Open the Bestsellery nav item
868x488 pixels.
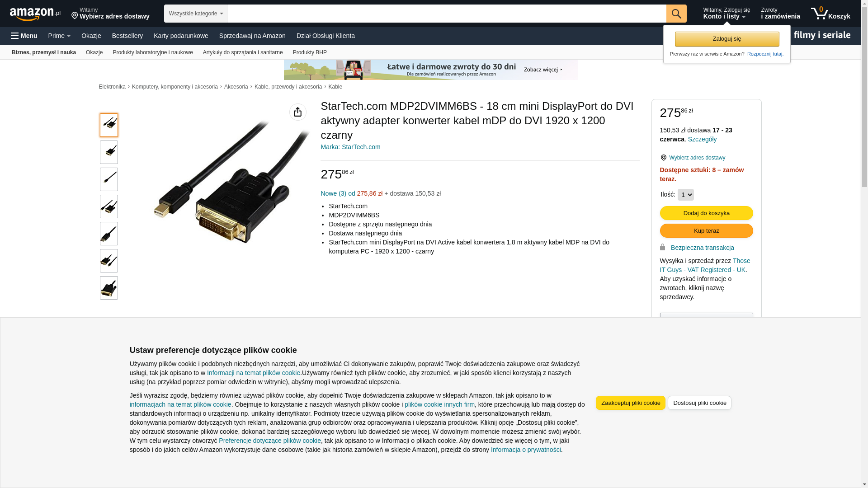pyautogui.click(x=127, y=36)
